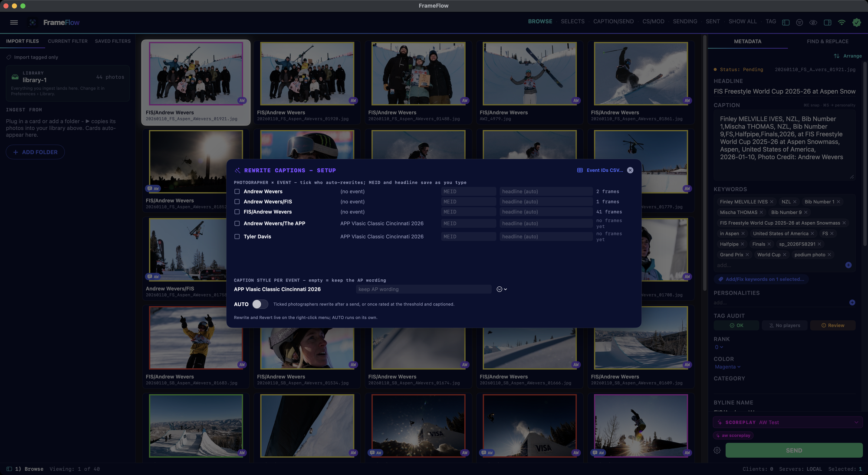The width and height of the screenshot is (868, 475).
Task: Click the headline field for Tyler Davis
Action: coord(546,237)
